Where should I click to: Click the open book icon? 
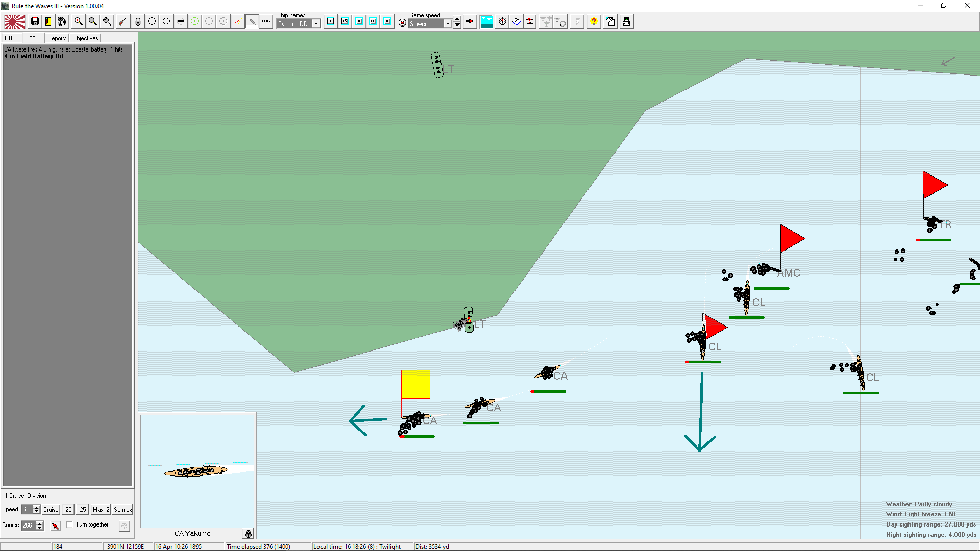pyautogui.click(x=516, y=21)
